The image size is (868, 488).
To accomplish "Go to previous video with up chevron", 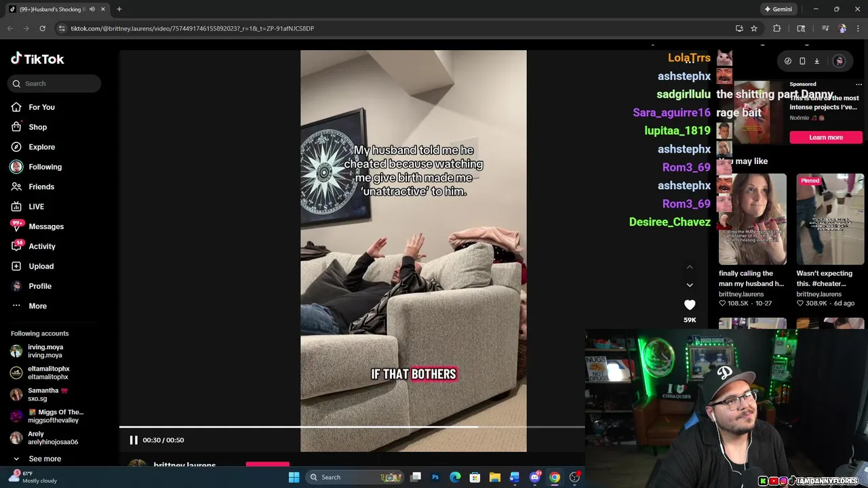I will click(x=690, y=267).
